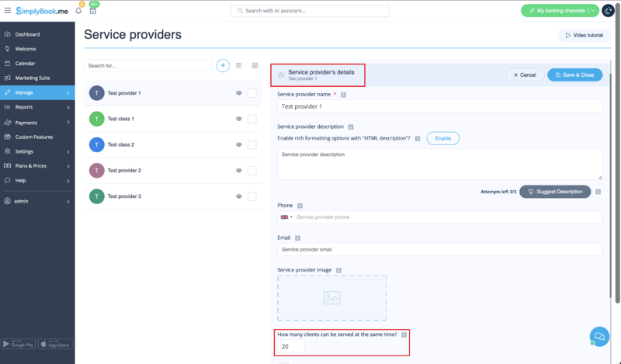Click the add provider plus icon

tap(223, 65)
